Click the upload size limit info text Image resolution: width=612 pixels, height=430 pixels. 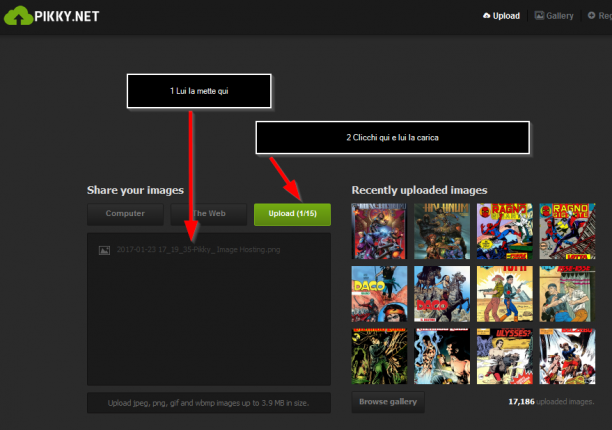click(208, 403)
